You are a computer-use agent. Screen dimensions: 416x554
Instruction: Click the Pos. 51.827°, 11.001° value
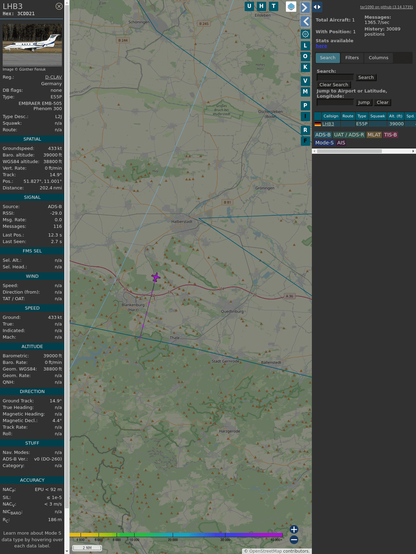tap(42, 181)
